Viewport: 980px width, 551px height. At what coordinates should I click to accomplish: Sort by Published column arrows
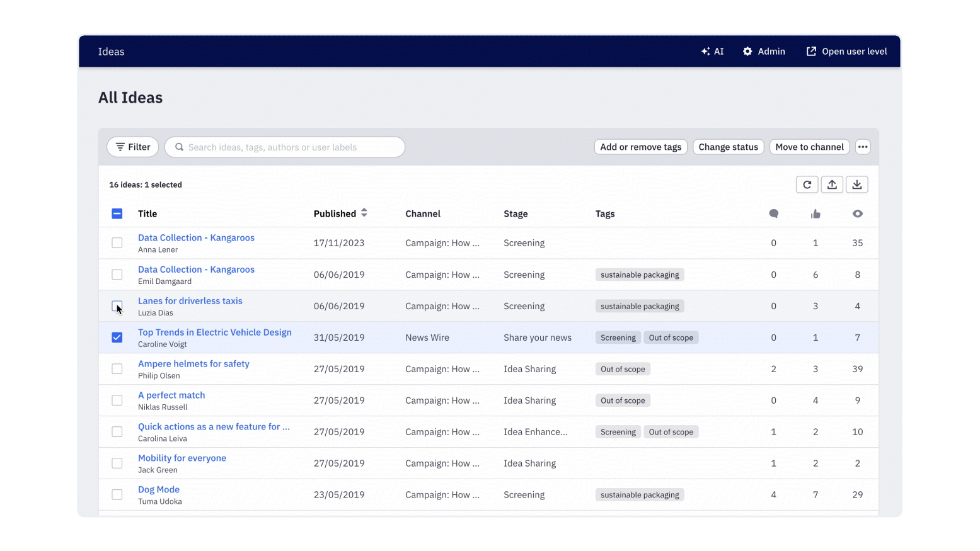tap(364, 213)
